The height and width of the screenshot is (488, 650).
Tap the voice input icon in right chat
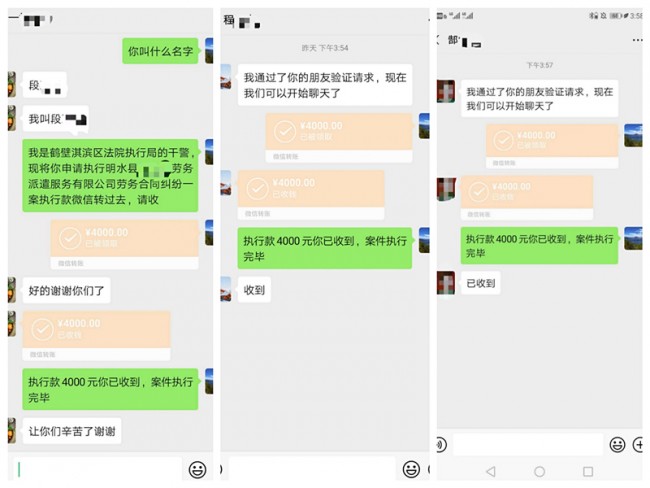coord(441,445)
